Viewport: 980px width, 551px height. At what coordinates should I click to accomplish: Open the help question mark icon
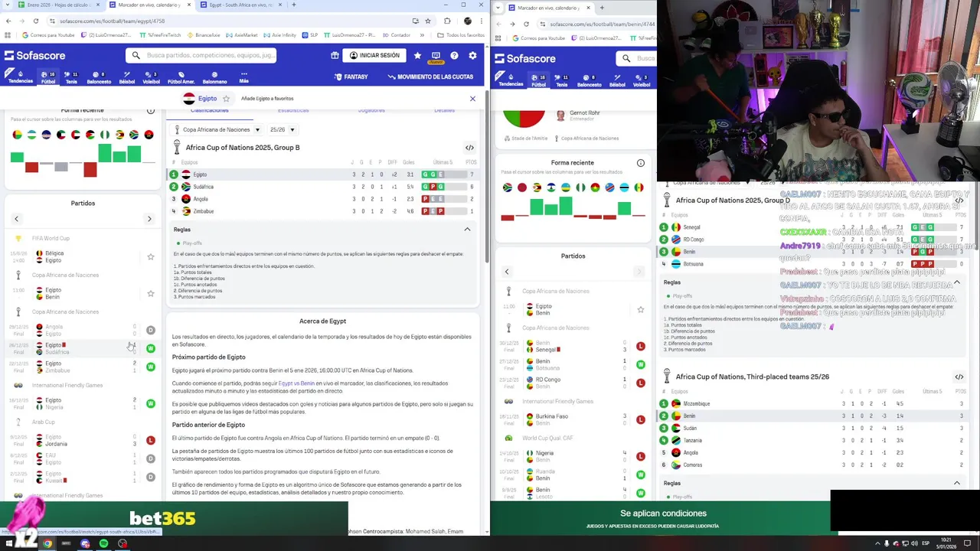click(454, 55)
